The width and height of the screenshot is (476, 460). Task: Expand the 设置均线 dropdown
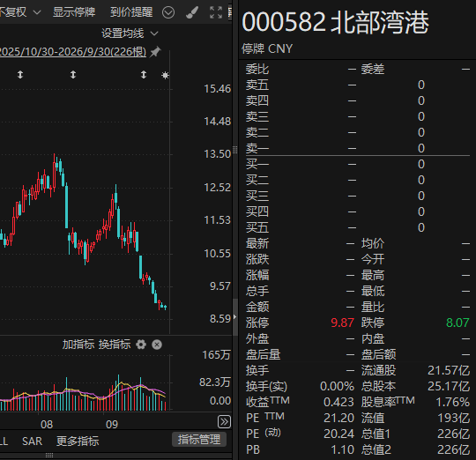click(x=130, y=33)
